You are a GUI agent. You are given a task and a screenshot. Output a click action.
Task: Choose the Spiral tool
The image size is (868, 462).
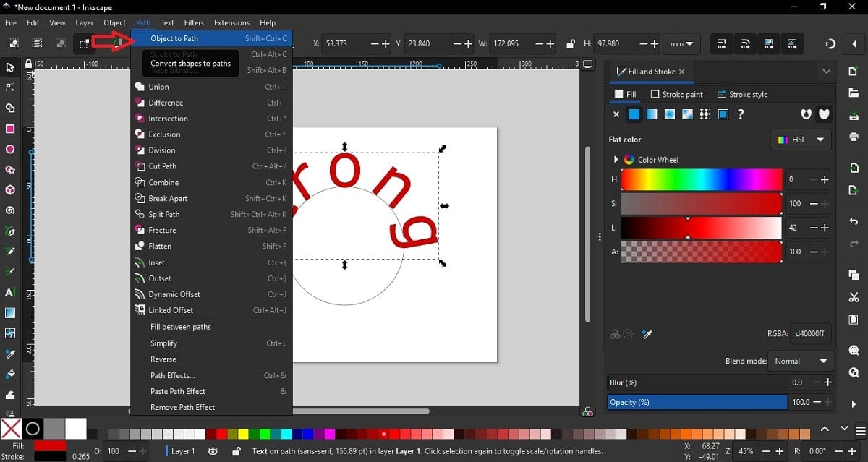(10, 209)
